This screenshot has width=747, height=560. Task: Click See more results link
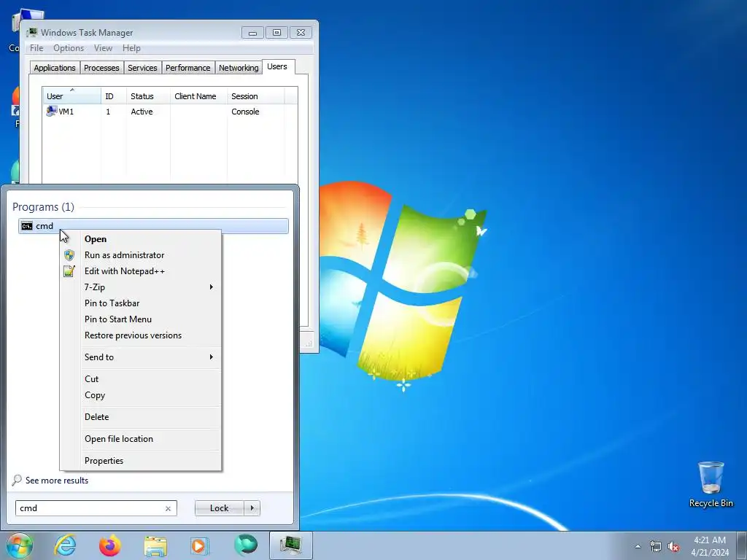click(57, 481)
